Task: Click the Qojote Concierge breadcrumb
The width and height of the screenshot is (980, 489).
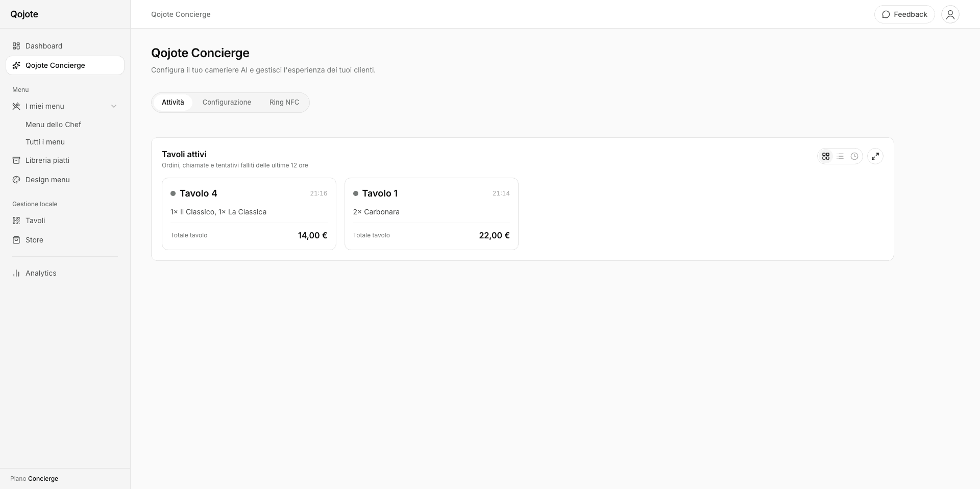Action: pyautogui.click(x=181, y=14)
